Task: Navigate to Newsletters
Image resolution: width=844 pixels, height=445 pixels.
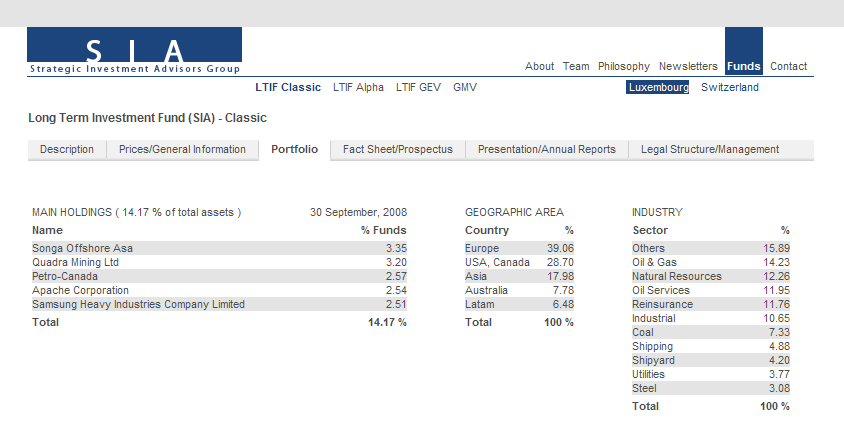Action: pos(688,66)
